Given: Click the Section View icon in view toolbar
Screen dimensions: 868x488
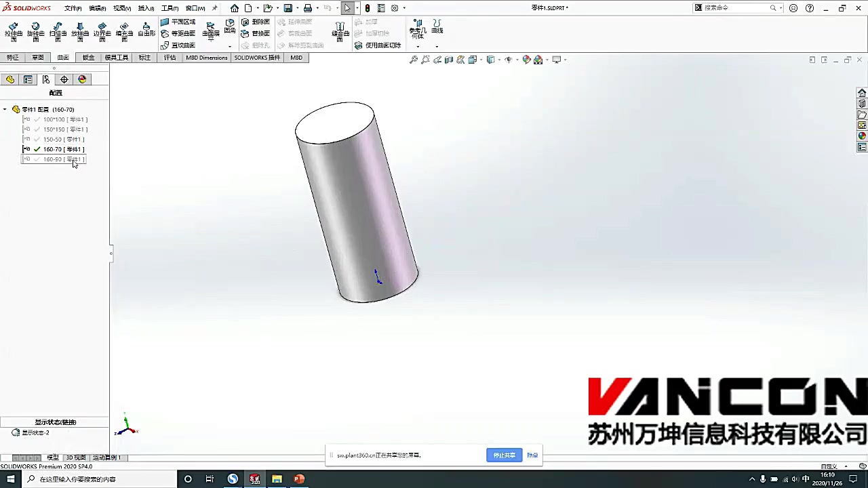Looking at the screenshot, I should pyautogui.click(x=449, y=60).
